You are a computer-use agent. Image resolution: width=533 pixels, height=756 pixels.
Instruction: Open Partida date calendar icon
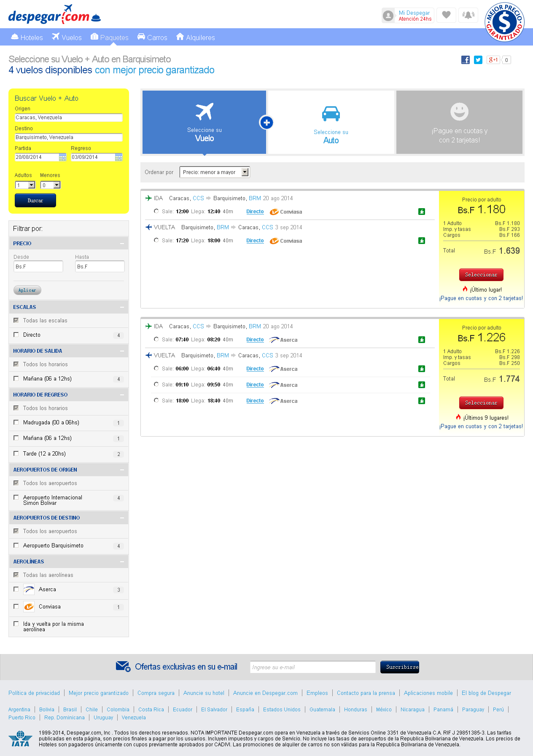click(62, 157)
